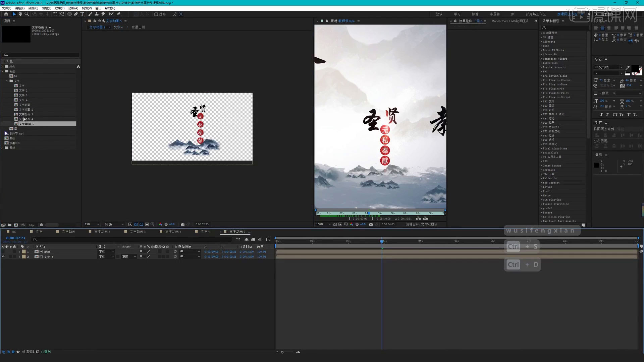Open parent dropdown for layer 文字 4
The height and width of the screenshot is (362, 644).
click(190, 257)
